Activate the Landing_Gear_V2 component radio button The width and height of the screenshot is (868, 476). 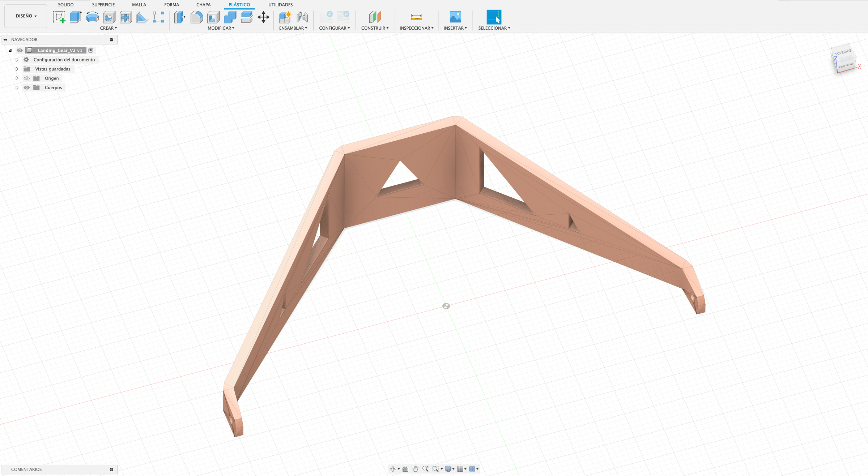click(x=91, y=50)
